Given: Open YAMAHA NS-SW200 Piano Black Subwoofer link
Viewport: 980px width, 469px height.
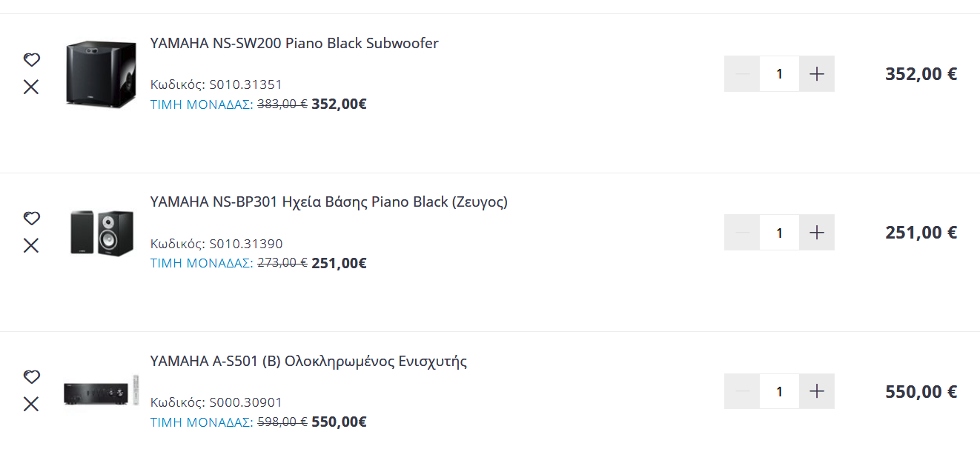Looking at the screenshot, I should coord(294,43).
